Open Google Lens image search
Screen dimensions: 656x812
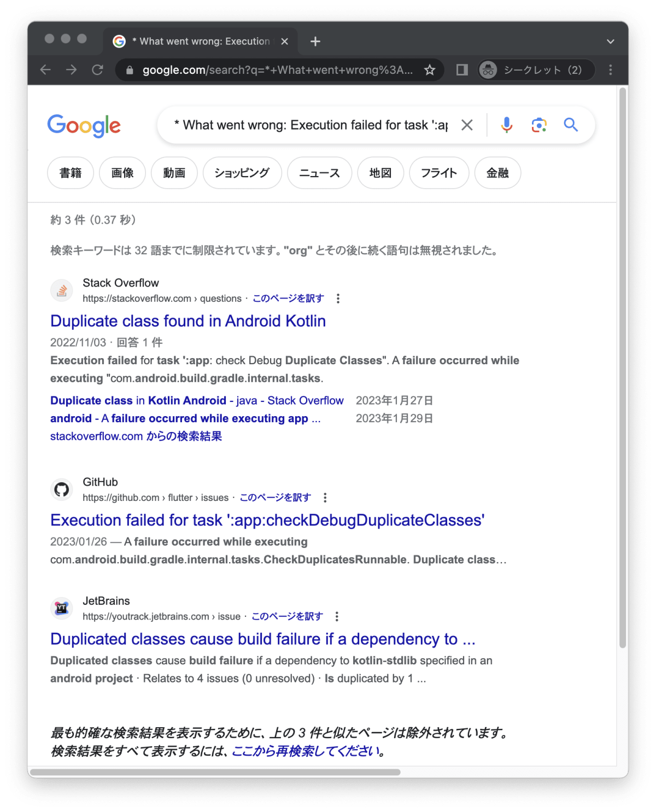[x=539, y=125]
